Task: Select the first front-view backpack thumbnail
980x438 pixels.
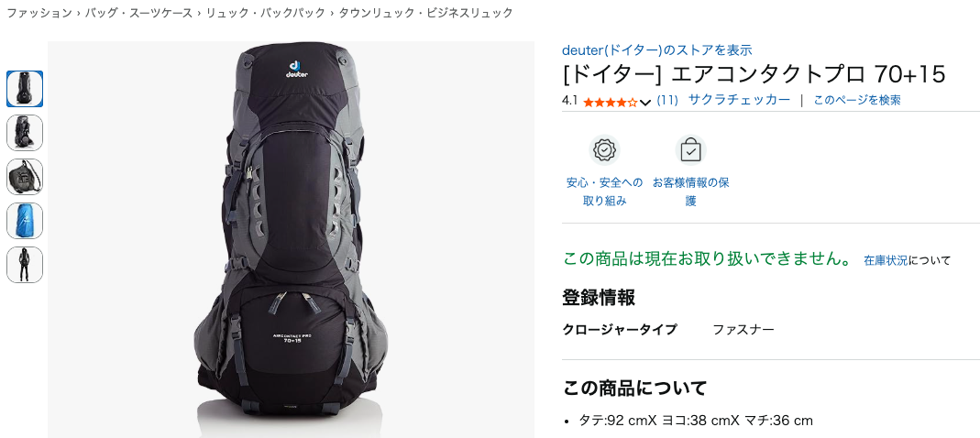Action: (x=25, y=89)
